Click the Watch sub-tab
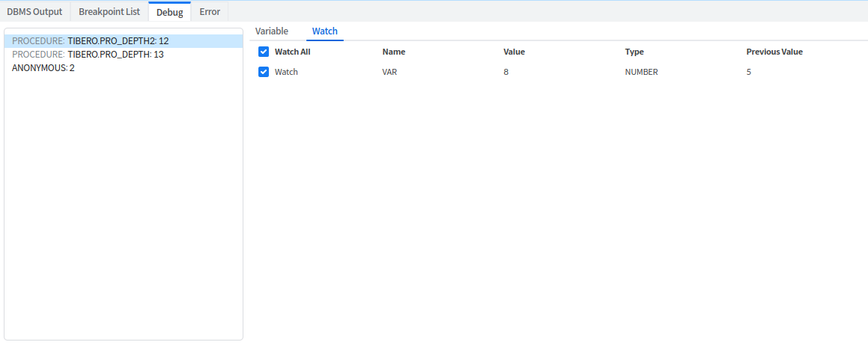The width and height of the screenshot is (868, 345). click(x=325, y=31)
